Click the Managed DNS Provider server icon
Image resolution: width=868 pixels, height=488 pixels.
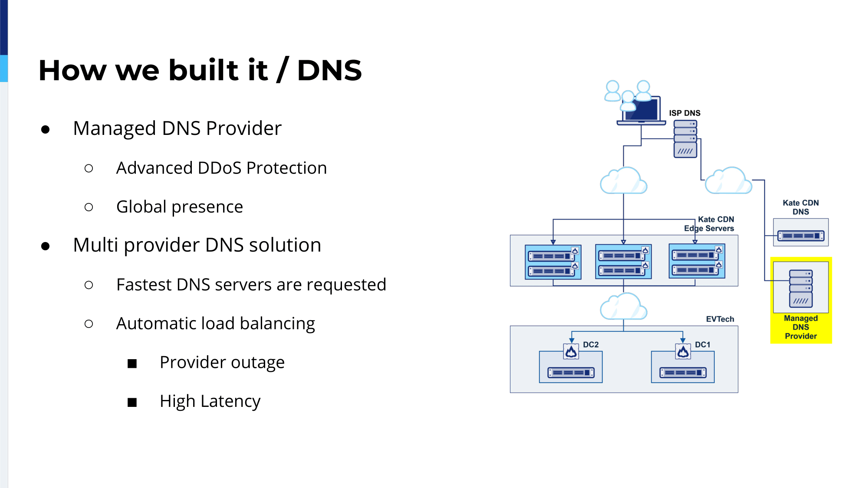(801, 291)
